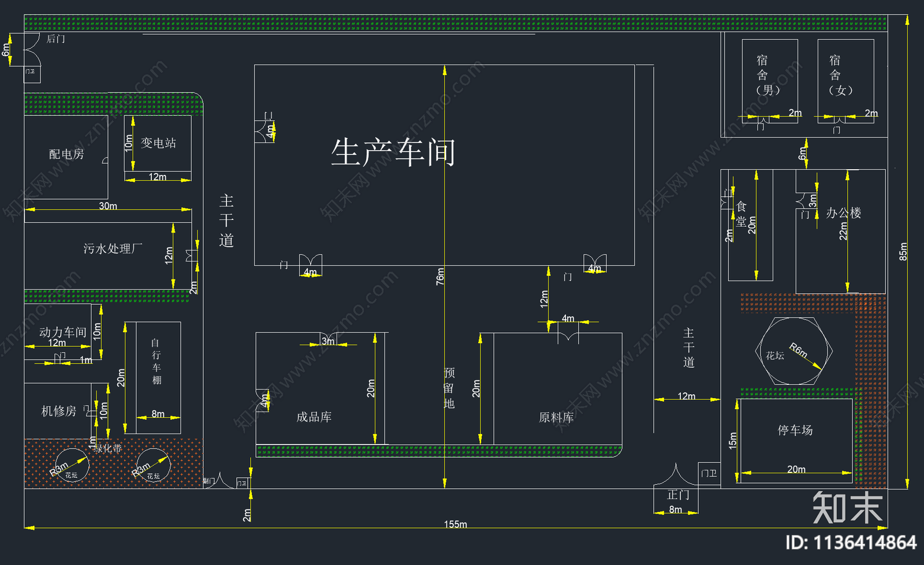Select the 停车场 parking lot label
This screenshot has height=565, width=924.
click(795, 430)
